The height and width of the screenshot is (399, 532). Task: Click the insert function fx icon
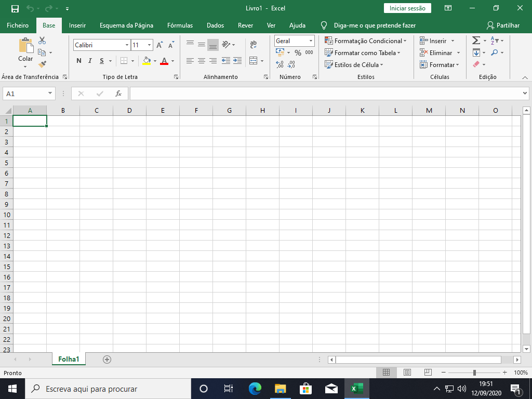[x=118, y=94]
